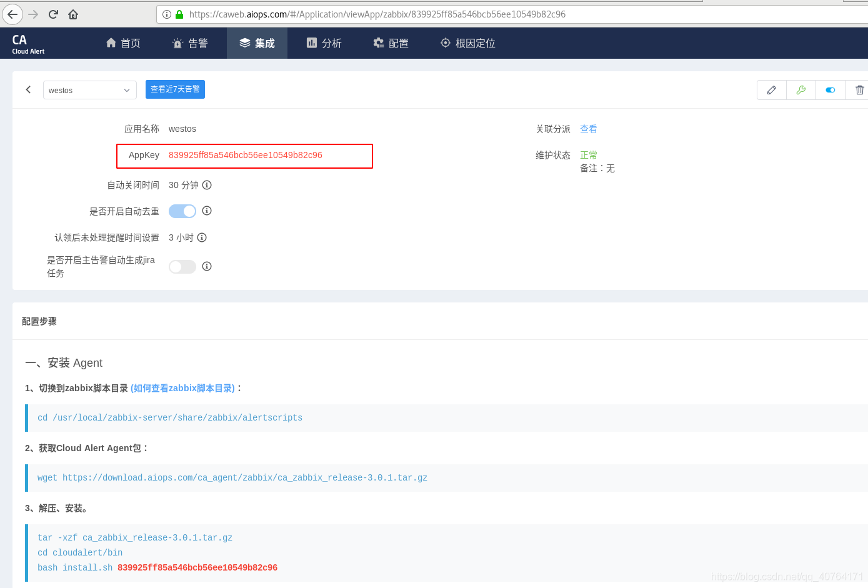
Task: Click the tar -xzf command line
Action: pos(135,537)
